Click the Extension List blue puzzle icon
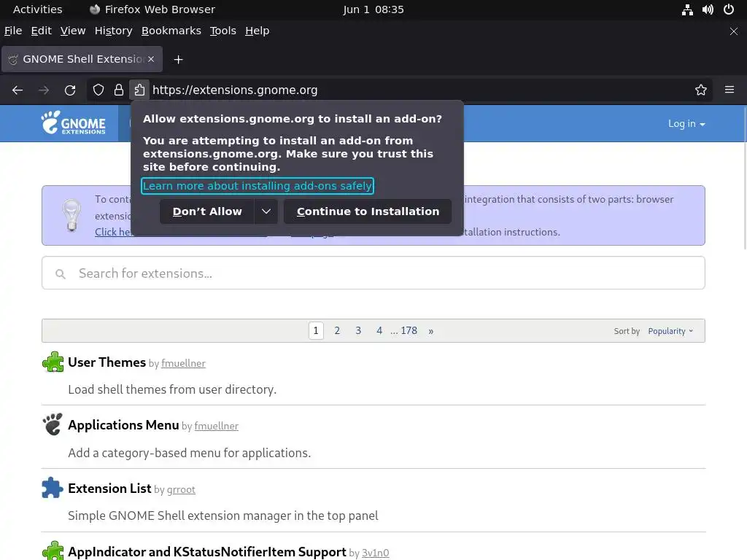This screenshot has width=747, height=560. (x=53, y=488)
